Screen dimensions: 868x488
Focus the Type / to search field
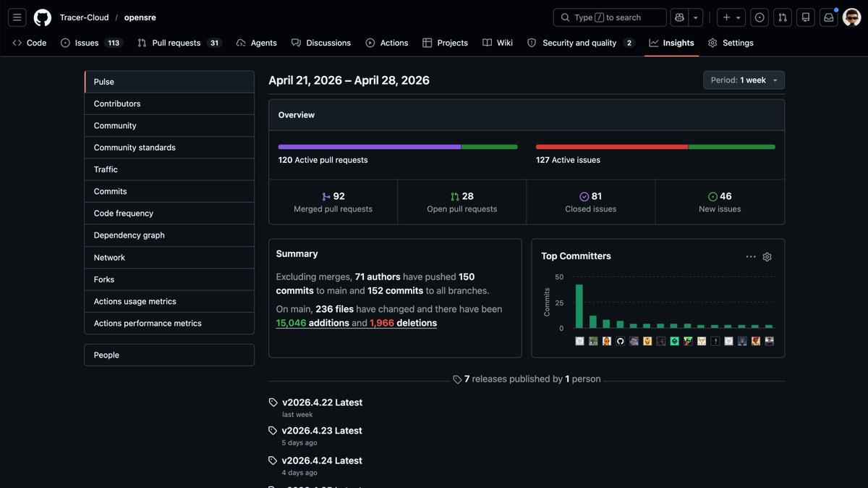[x=610, y=17]
